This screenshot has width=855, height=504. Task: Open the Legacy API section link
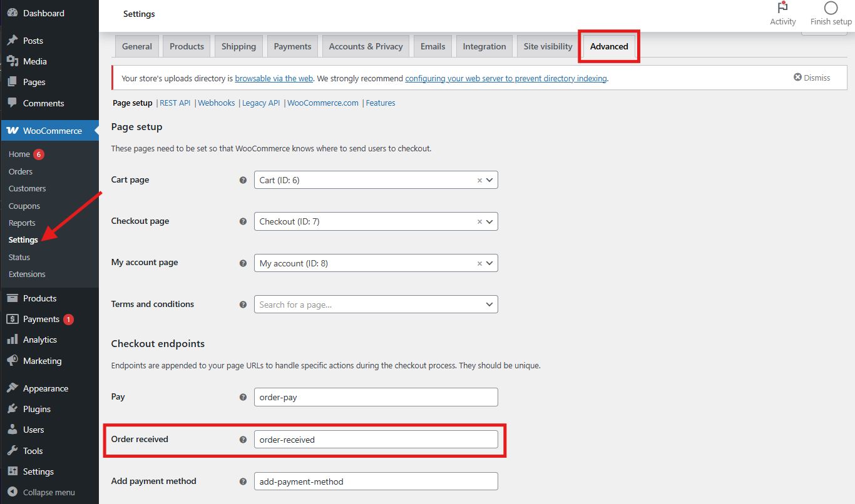(261, 103)
